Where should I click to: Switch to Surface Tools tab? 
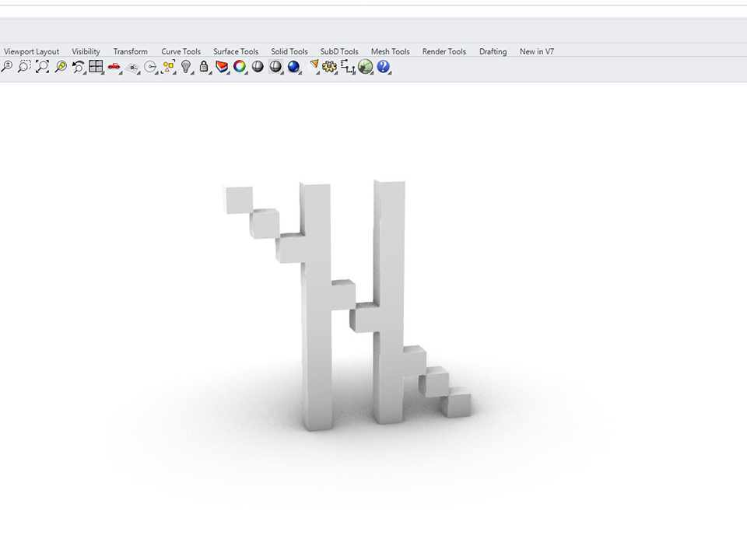click(x=236, y=51)
